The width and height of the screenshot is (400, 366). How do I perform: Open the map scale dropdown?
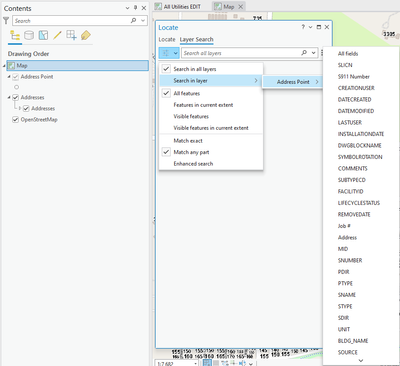(195, 363)
